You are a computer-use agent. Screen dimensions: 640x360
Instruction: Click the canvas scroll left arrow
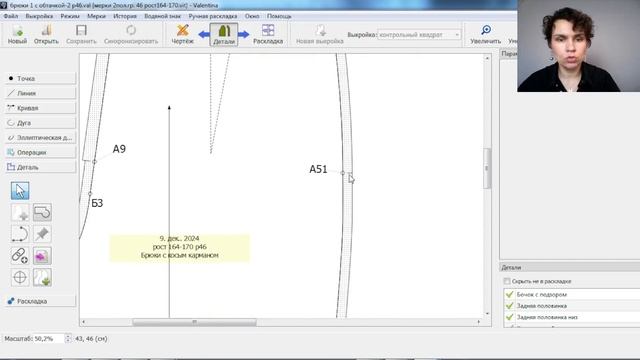(84, 322)
